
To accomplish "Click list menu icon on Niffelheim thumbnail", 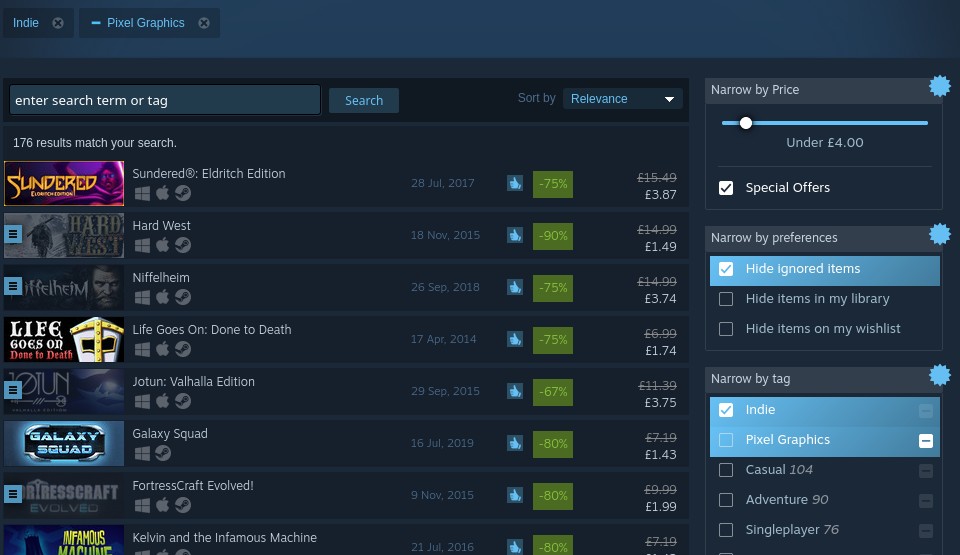I will point(13,285).
